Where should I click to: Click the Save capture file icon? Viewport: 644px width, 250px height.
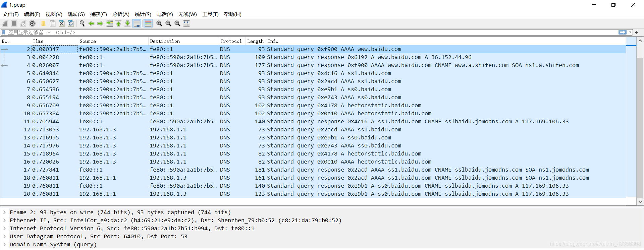coord(53,23)
